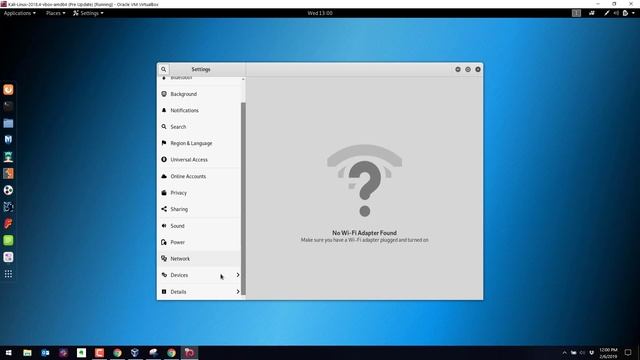Click the red cherry dock icon
Viewport: 640px width, 360px height.
8,224
